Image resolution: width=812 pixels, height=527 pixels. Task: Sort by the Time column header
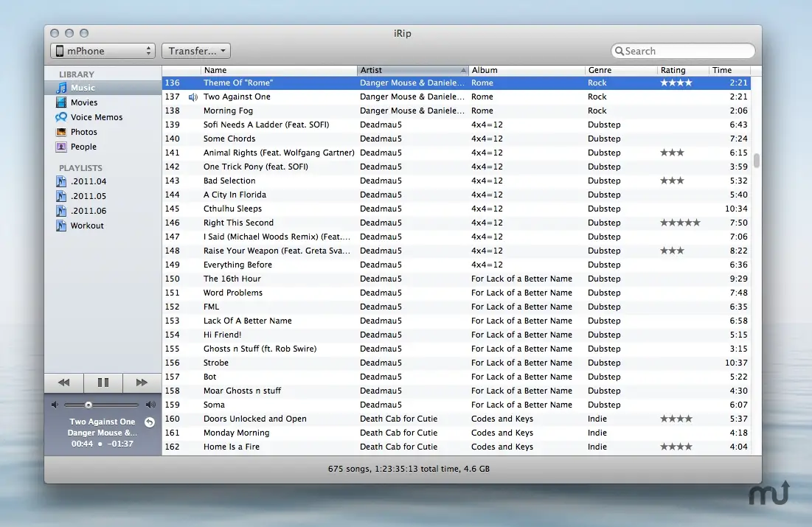point(729,70)
